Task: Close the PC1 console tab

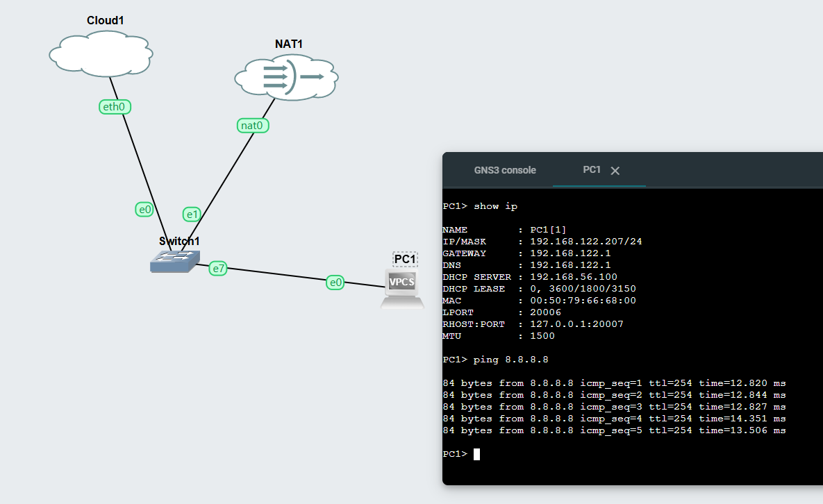Action: pyautogui.click(x=615, y=171)
